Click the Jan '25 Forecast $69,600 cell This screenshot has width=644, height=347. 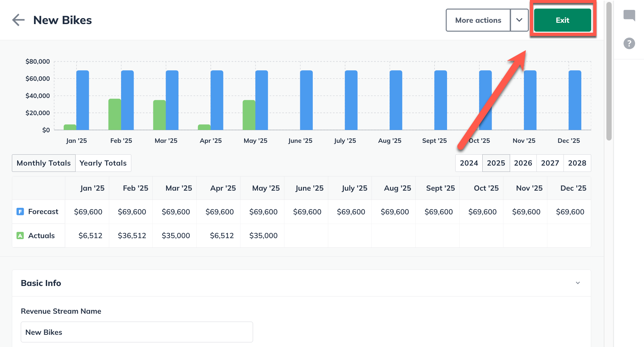point(88,212)
